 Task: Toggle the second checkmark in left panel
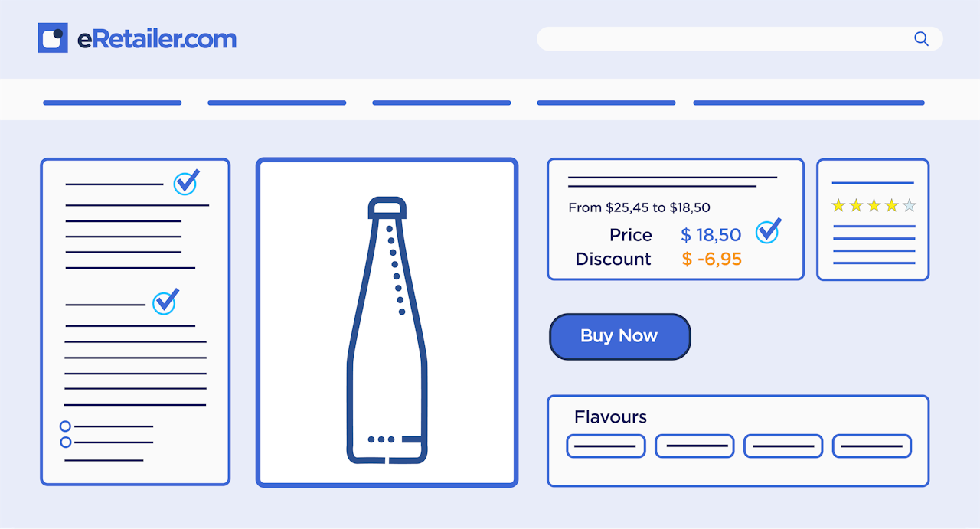[165, 302]
